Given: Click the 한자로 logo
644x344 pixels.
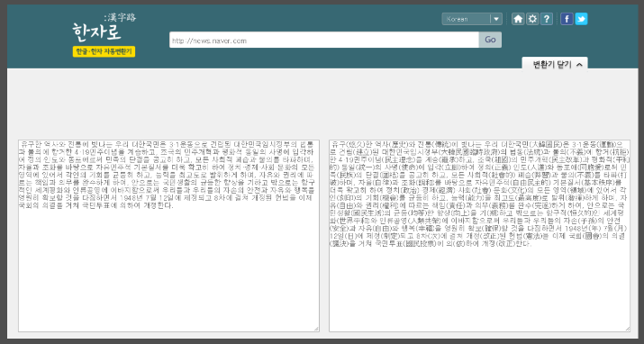Looking at the screenshot, I should click(96, 32).
